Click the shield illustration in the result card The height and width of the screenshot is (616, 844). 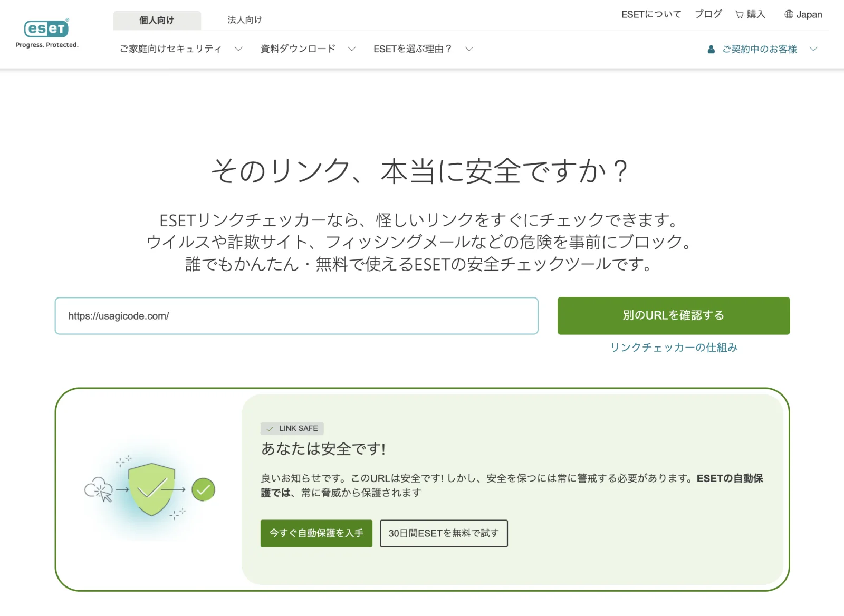click(152, 489)
